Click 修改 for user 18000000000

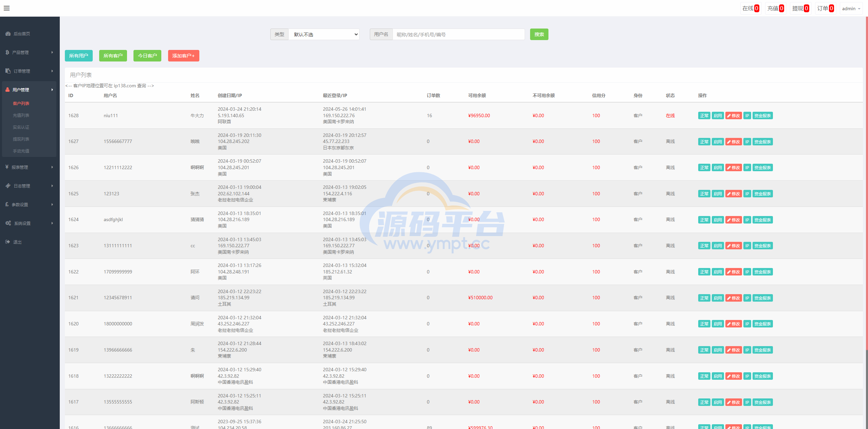[734, 324]
